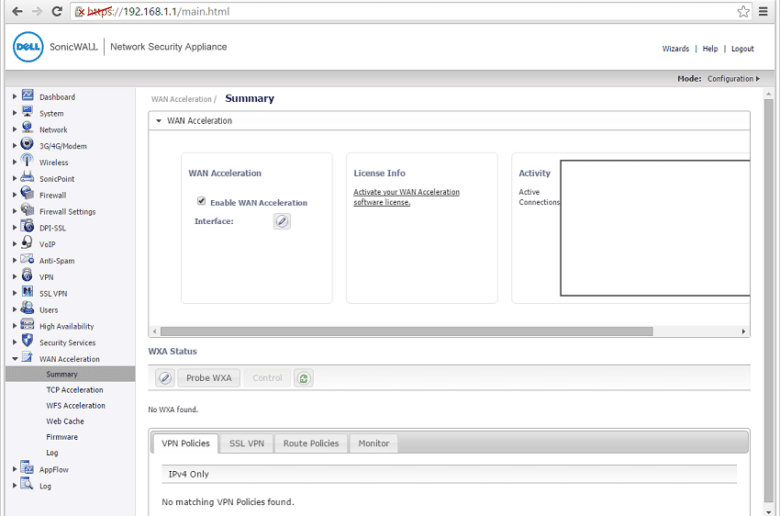Click the SSL VPN icon
This screenshot has height=516, width=780.
27,292
